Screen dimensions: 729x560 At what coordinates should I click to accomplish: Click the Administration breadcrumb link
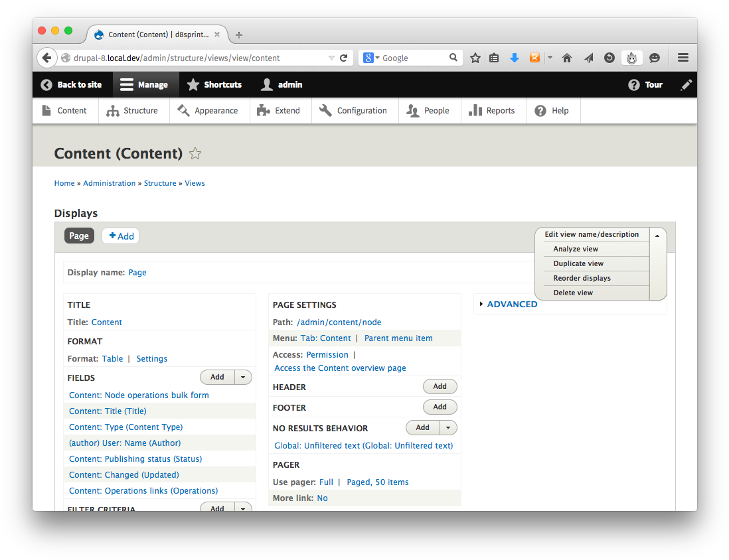pyautogui.click(x=110, y=183)
